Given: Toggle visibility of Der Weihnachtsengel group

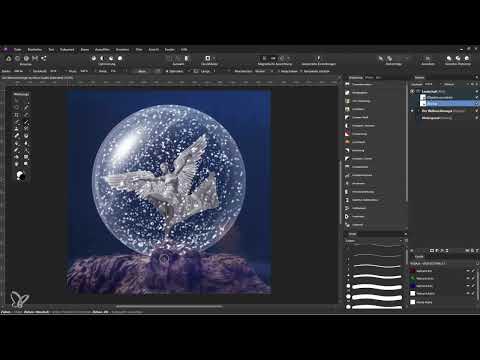Looking at the screenshot, I should pos(477,111).
